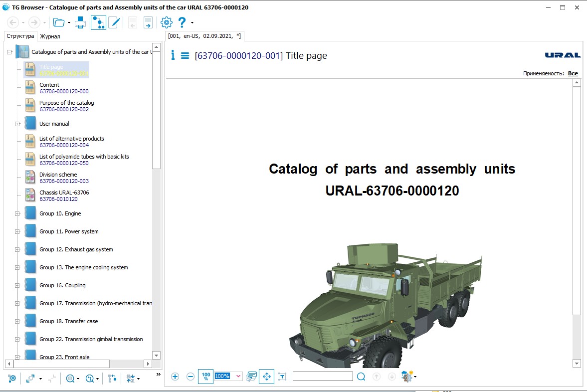The height and width of the screenshot is (392, 587).
Task: Click the printer icon to print
Action: [80, 22]
